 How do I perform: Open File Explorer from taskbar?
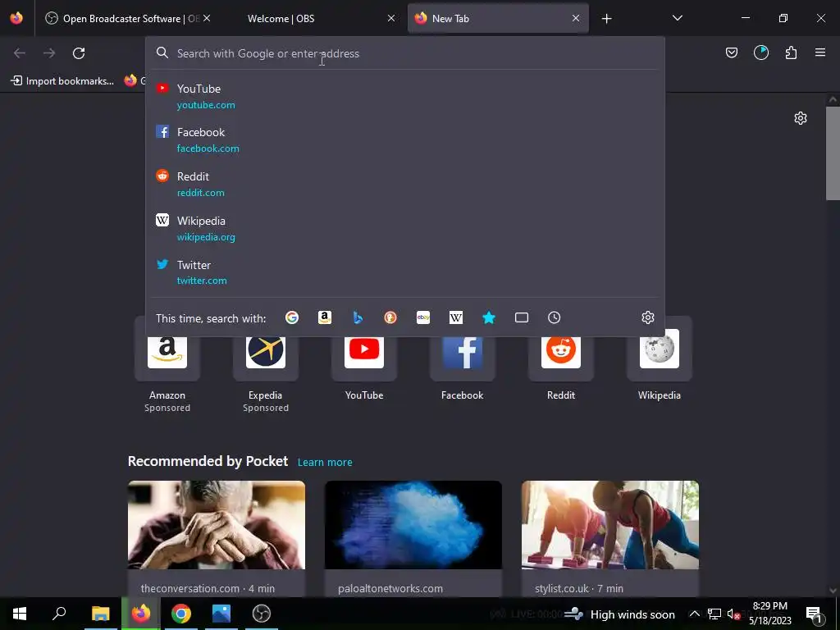point(100,614)
